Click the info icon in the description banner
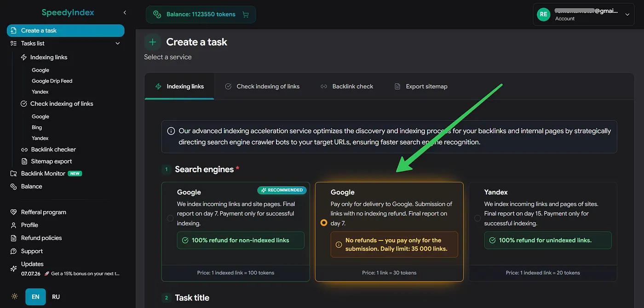The width and height of the screenshot is (644, 308). tap(171, 131)
